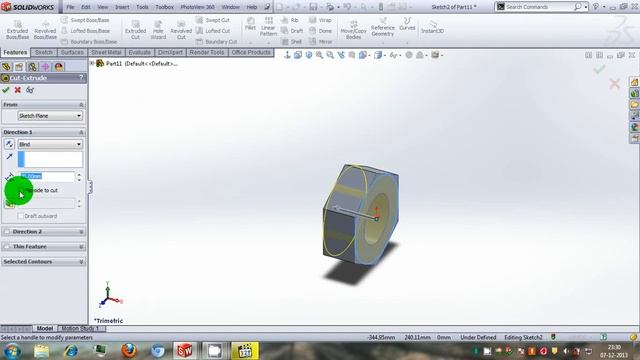Click the Reverse Direction button beside Blind
Image resolution: width=640 pixels, height=360 pixels.
click(x=9, y=144)
